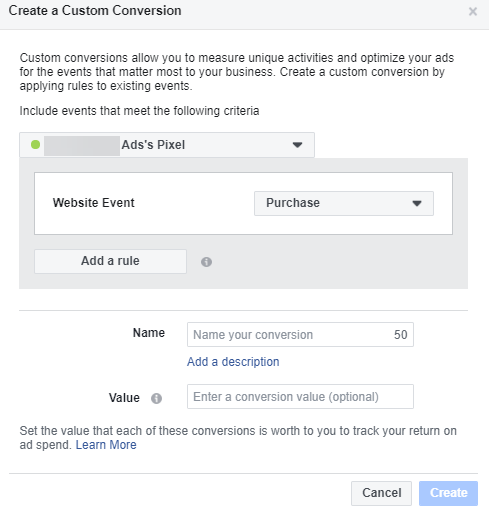Click the green pixel status dot
The image size is (489, 509).
pyautogui.click(x=36, y=145)
